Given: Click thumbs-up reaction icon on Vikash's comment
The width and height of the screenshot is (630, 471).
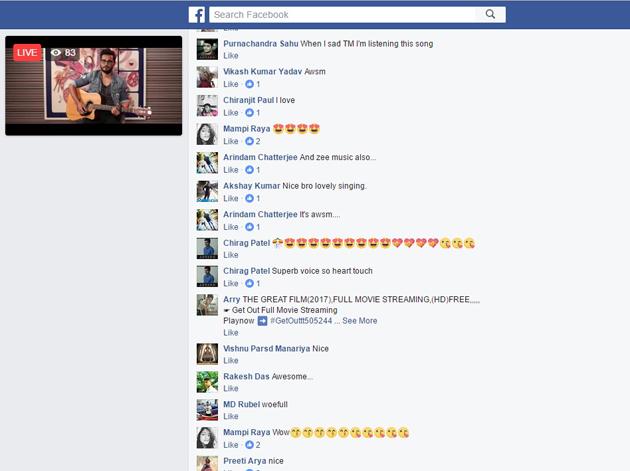Looking at the screenshot, I should point(249,85).
